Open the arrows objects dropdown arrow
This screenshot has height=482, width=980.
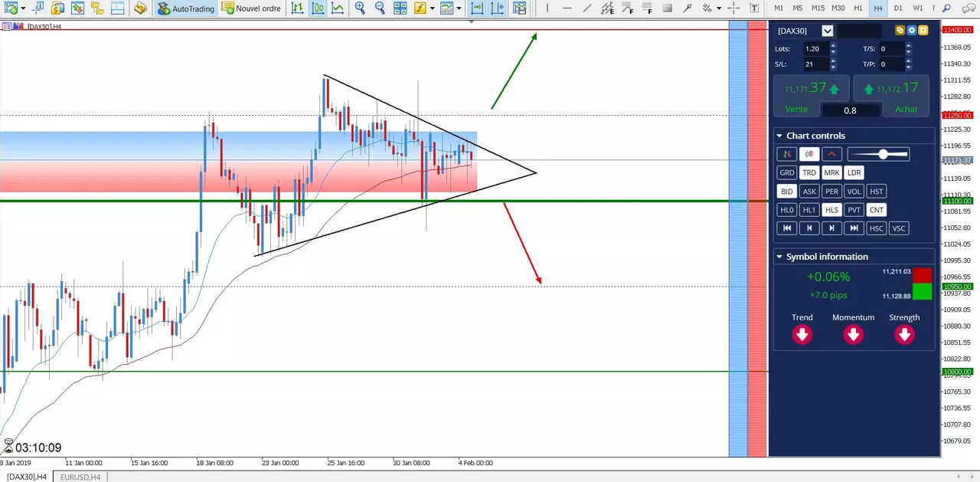(x=719, y=8)
